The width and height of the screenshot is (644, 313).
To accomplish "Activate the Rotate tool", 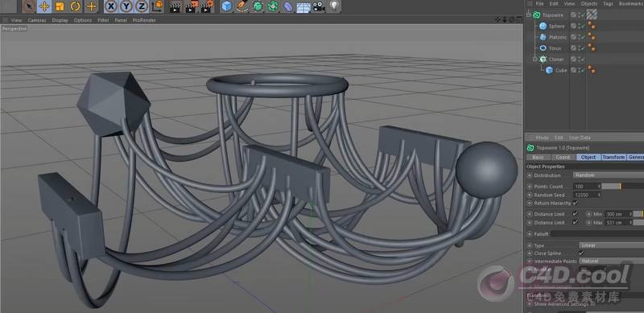I will click(x=76, y=6).
